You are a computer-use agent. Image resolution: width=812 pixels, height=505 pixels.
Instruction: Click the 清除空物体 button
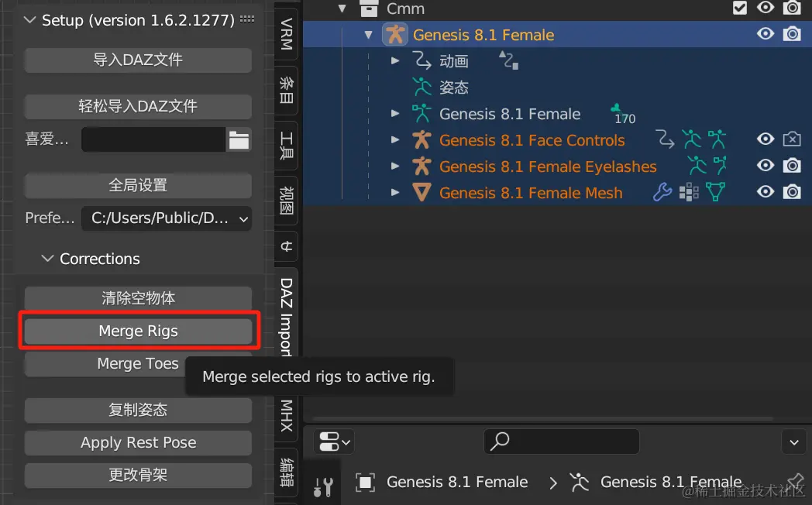[x=138, y=298]
